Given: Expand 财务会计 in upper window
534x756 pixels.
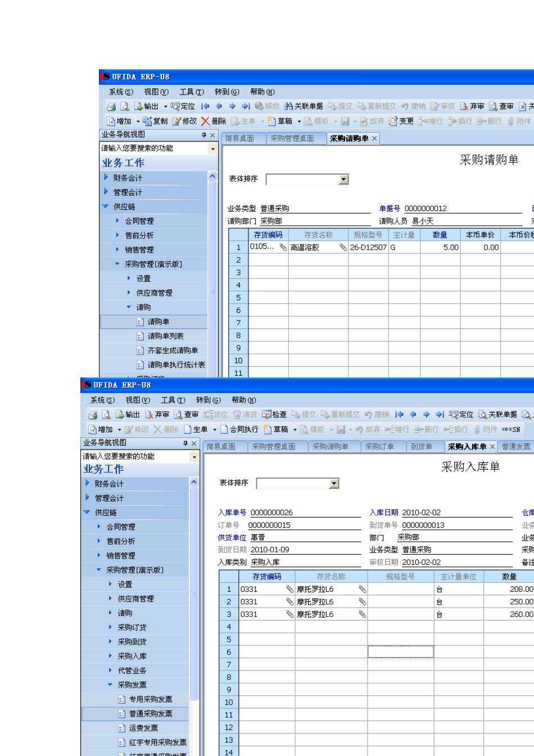Looking at the screenshot, I should pyautogui.click(x=106, y=177).
